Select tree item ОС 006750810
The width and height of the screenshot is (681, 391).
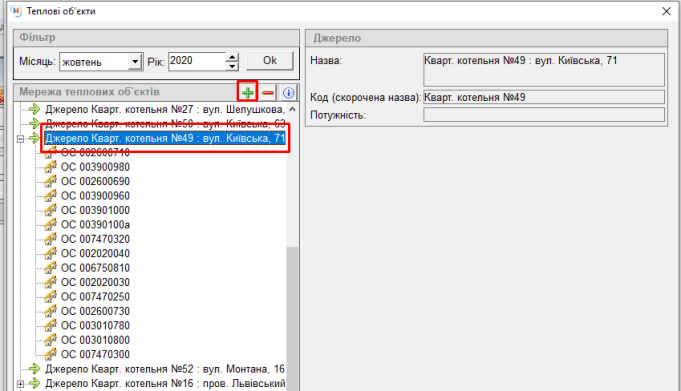click(95, 268)
